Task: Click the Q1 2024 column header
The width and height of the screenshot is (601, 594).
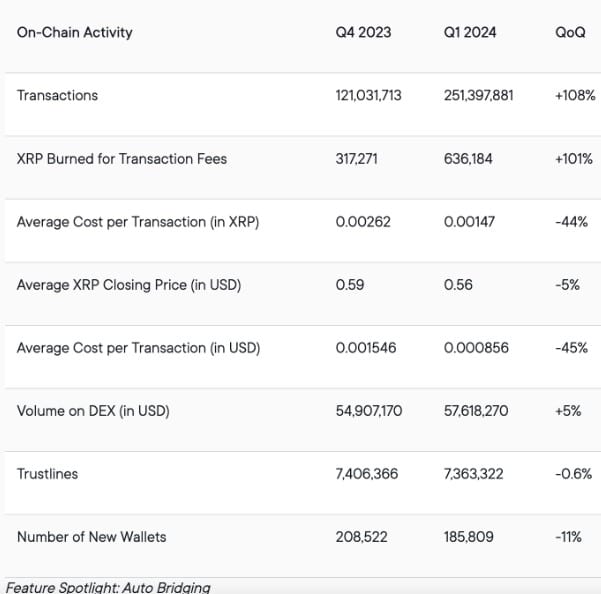Action: [x=470, y=32]
